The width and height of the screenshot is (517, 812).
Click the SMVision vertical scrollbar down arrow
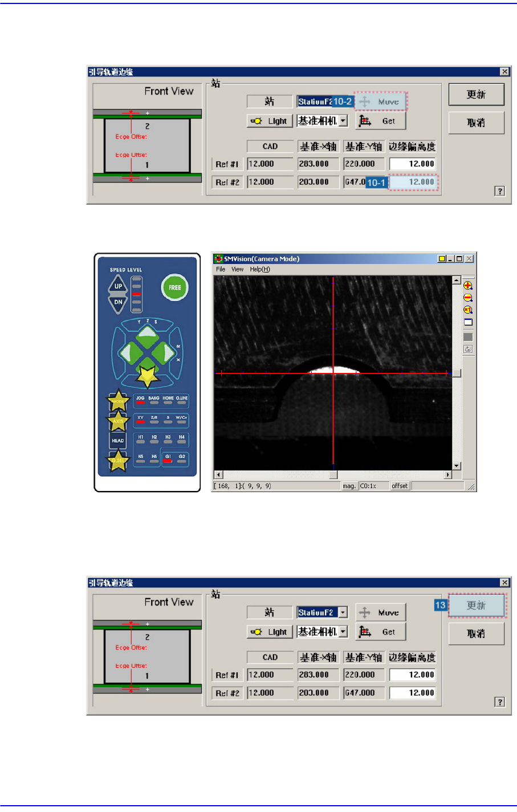(457, 466)
